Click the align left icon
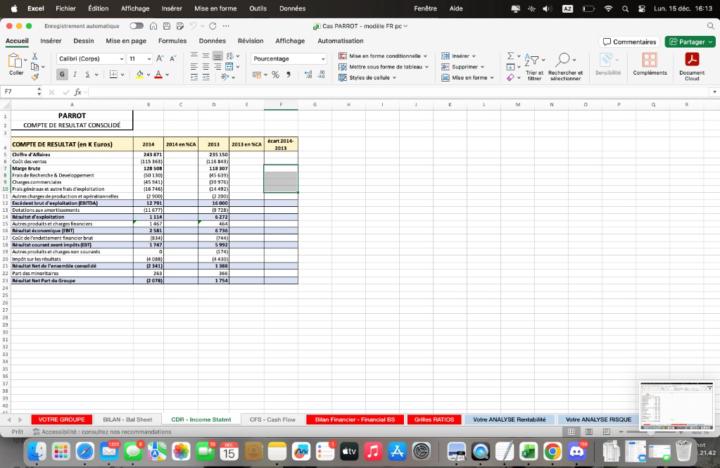 click(194, 67)
